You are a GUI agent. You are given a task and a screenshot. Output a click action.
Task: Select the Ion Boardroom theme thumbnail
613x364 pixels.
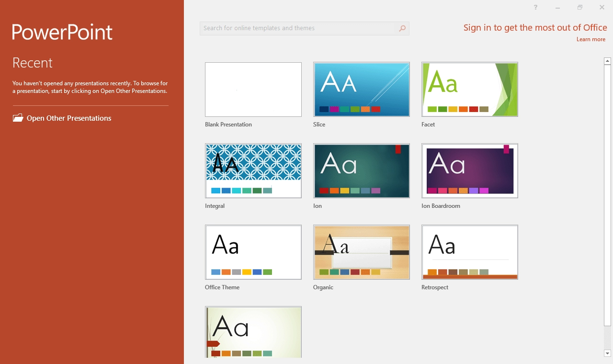point(470,171)
